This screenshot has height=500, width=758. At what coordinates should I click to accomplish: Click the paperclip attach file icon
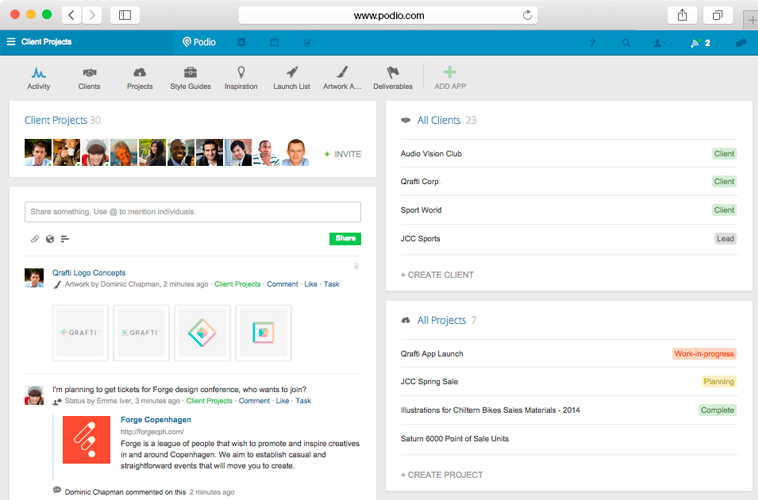pyautogui.click(x=35, y=239)
